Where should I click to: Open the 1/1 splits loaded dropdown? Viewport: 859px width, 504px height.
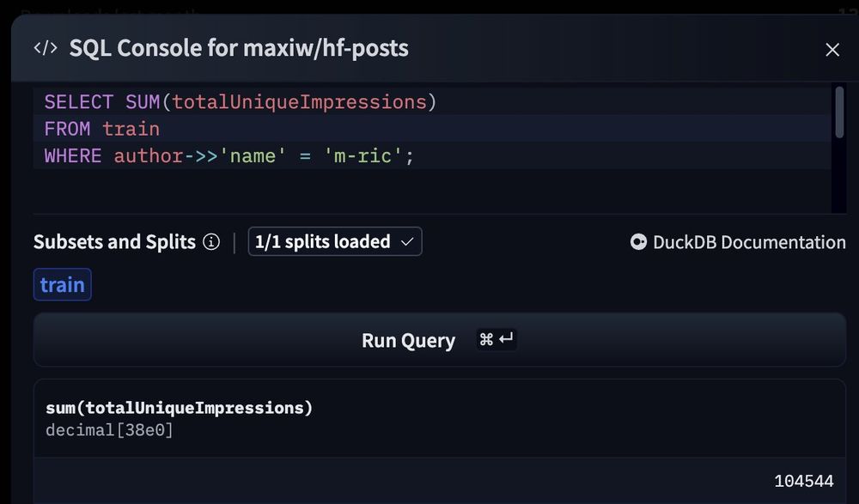pos(335,241)
